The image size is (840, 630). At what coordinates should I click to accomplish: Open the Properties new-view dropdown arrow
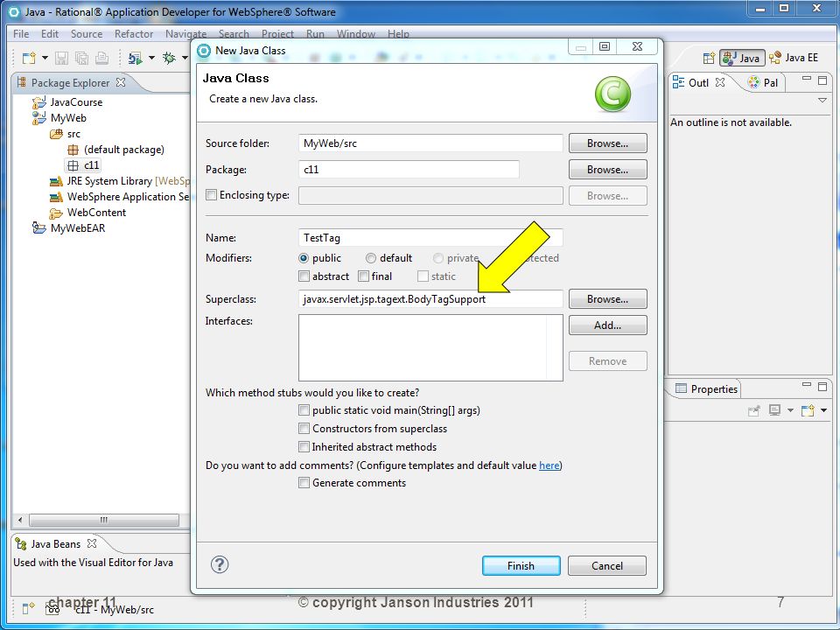(x=824, y=411)
